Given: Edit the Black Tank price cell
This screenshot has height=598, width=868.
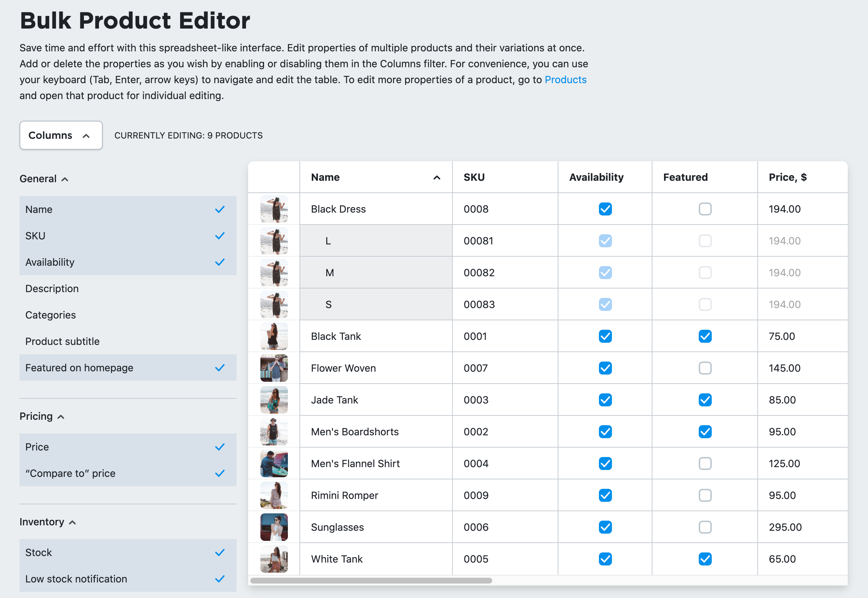Looking at the screenshot, I should pos(782,336).
